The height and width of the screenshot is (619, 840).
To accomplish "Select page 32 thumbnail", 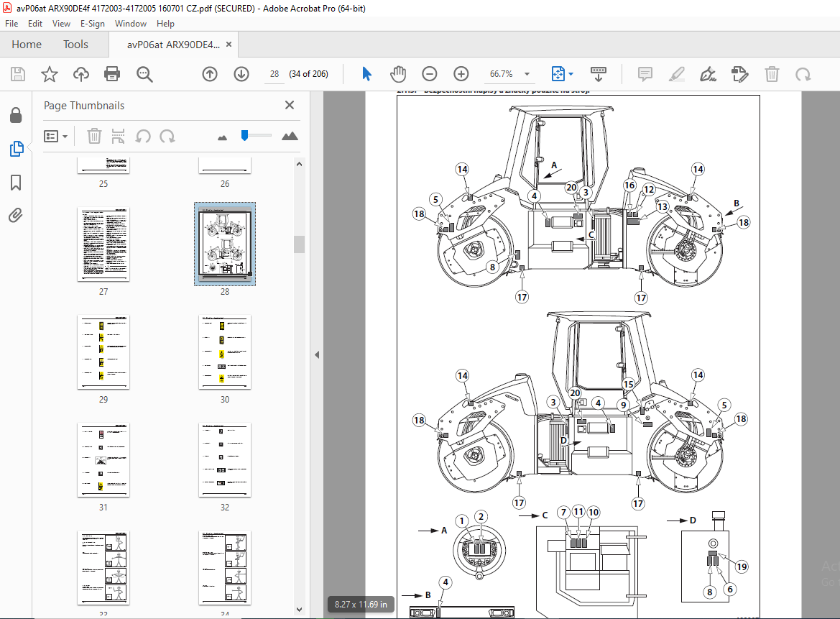I will pos(225,460).
